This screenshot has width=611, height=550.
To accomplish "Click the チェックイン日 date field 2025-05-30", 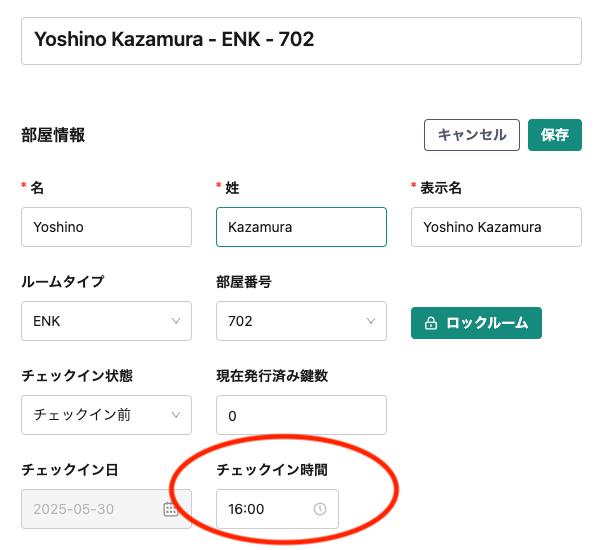I will (x=90, y=509).
